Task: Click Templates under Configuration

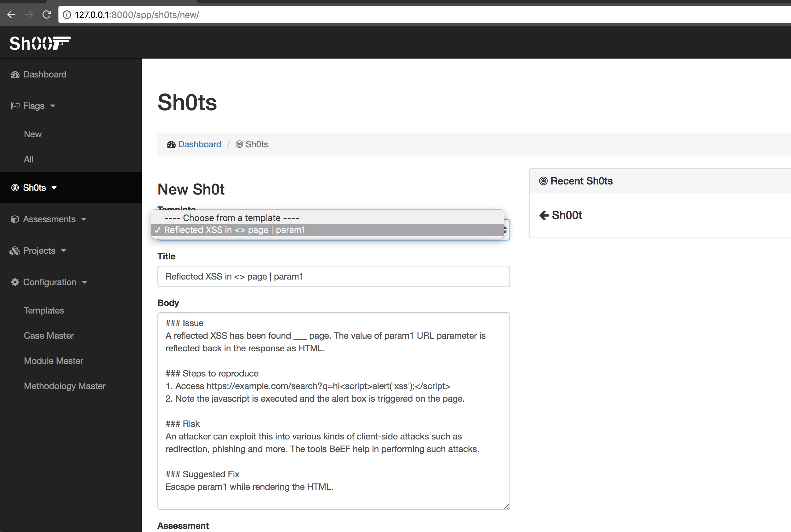Action: 43,310
